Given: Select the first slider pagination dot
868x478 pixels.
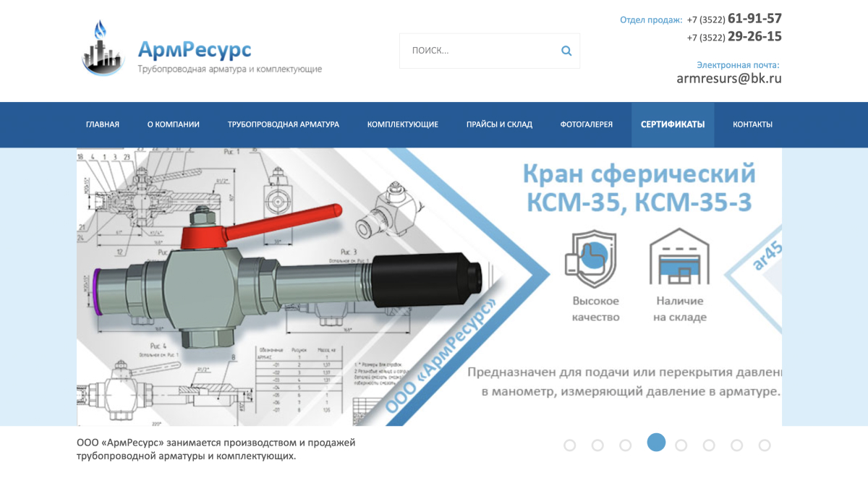Looking at the screenshot, I should click(569, 445).
